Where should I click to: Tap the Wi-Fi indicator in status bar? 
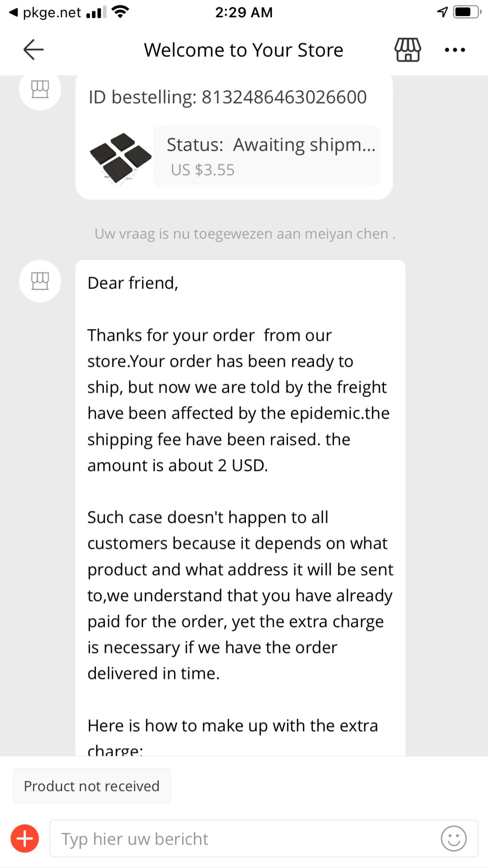pyautogui.click(x=120, y=12)
